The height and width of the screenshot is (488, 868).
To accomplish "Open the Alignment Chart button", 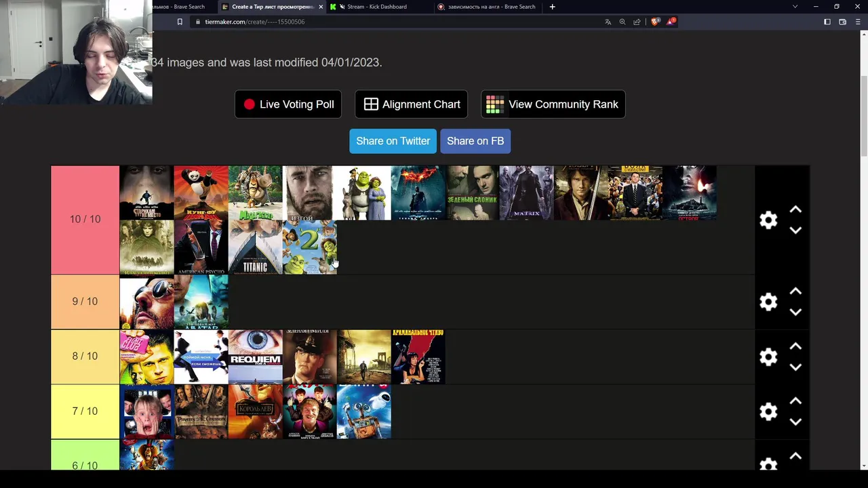I will (412, 104).
